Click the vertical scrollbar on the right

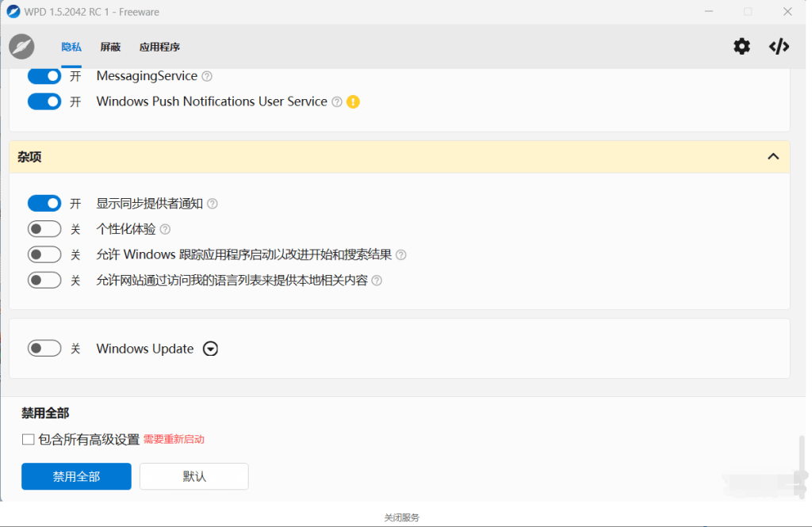pyautogui.click(x=801, y=460)
